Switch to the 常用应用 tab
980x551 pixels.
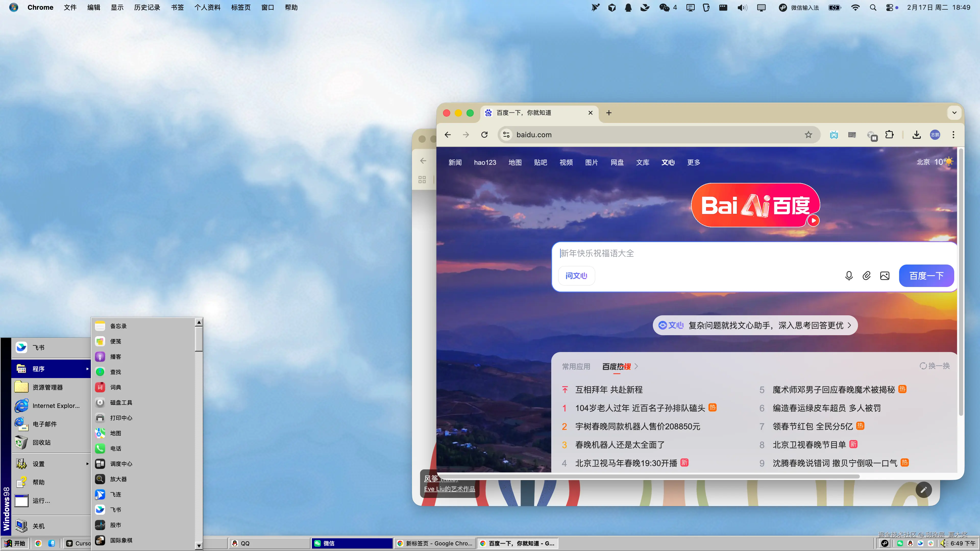click(x=576, y=366)
